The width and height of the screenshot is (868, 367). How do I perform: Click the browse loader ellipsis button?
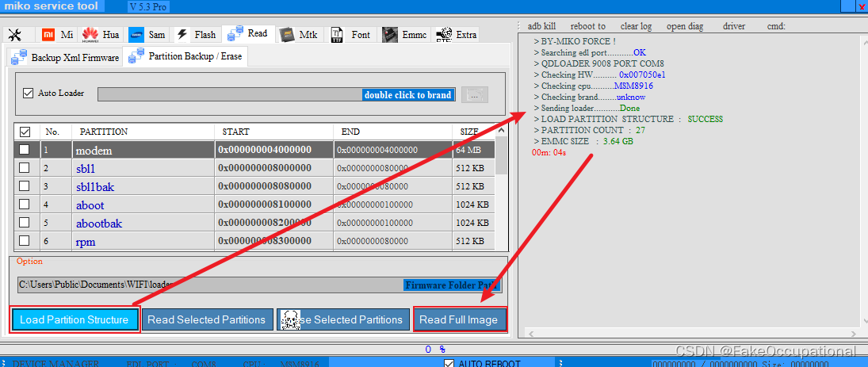pyautogui.click(x=474, y=94)
